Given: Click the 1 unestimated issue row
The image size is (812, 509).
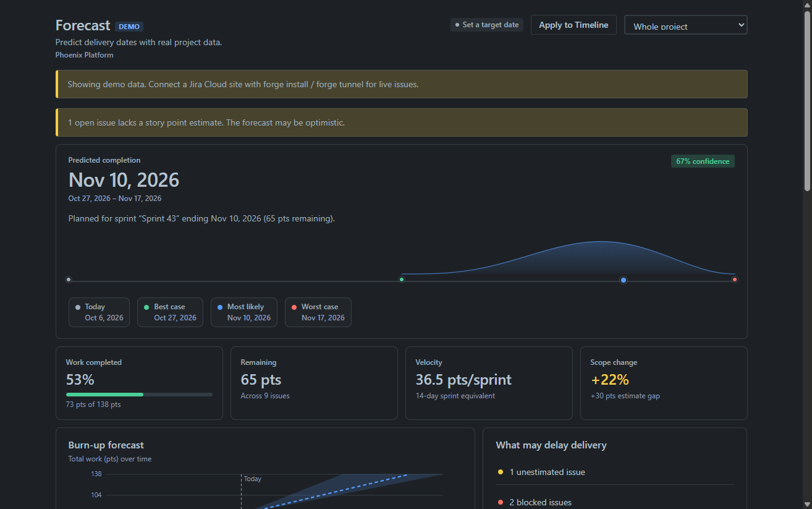Looking at the screenshot, I should tap(615, 472).
